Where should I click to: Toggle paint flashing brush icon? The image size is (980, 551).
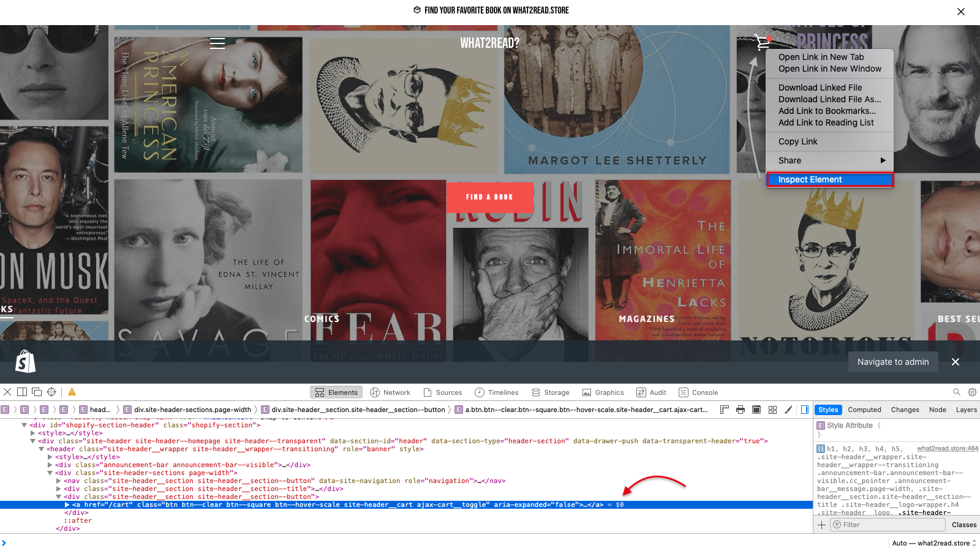click(788, 410)
